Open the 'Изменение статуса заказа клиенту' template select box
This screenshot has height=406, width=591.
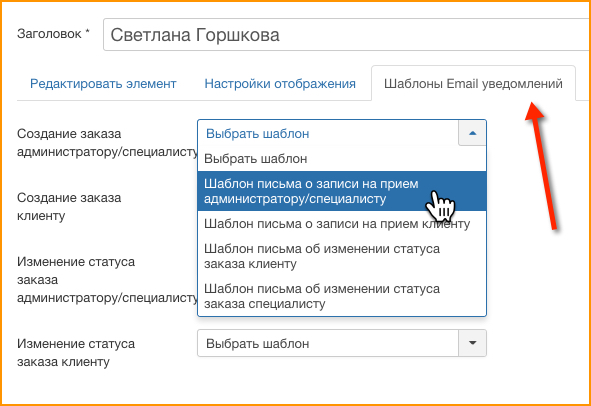tap(342, 343)
